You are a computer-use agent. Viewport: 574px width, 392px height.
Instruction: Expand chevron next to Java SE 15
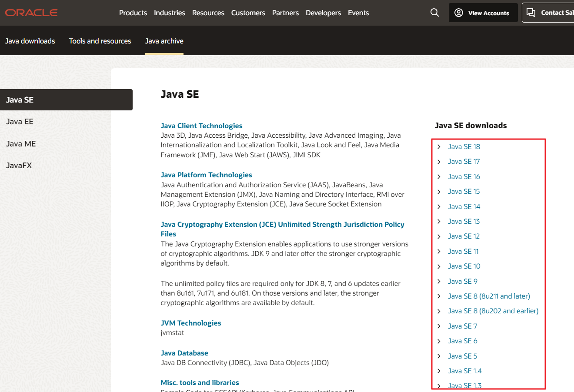(439, 192)
